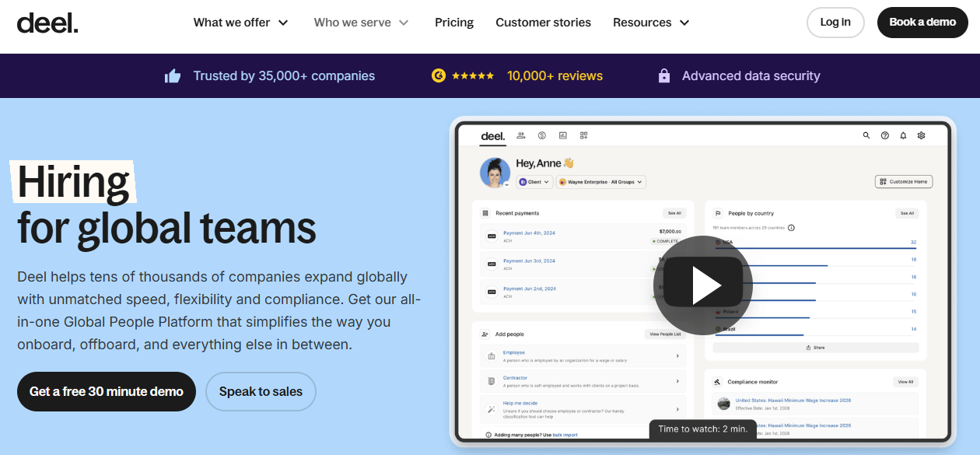980x455 pixels.
Task: Click the Advanced data security text
Action: (751, 75)
